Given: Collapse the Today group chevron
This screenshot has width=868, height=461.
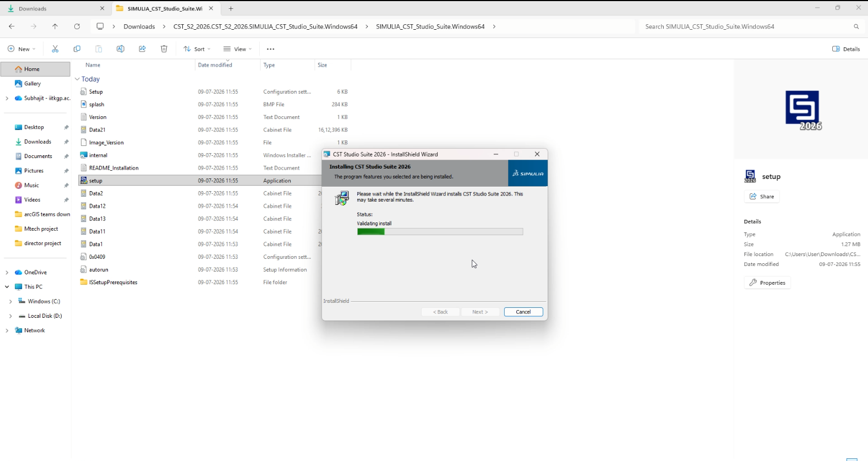Looking at the screenshot, I should (x=78, y=79).
